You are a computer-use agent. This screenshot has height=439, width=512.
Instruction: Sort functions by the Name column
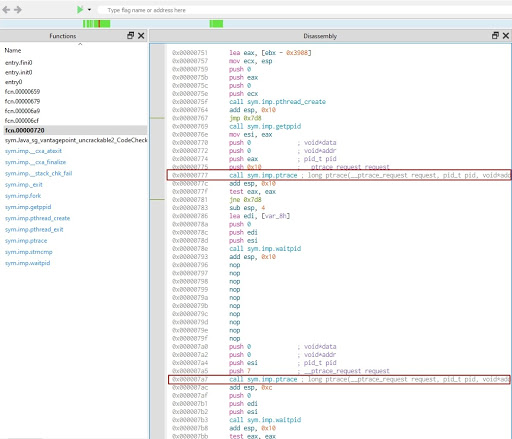click(x=13, y=50)
